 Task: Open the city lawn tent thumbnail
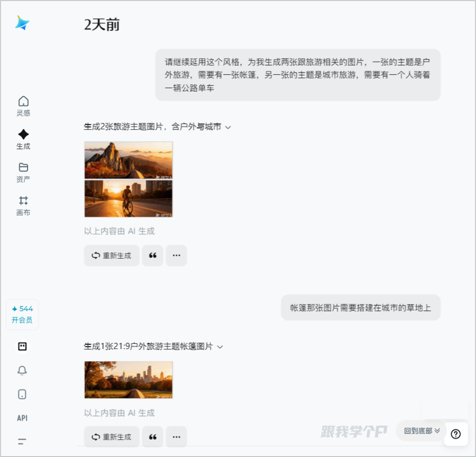tap(128, 380)
